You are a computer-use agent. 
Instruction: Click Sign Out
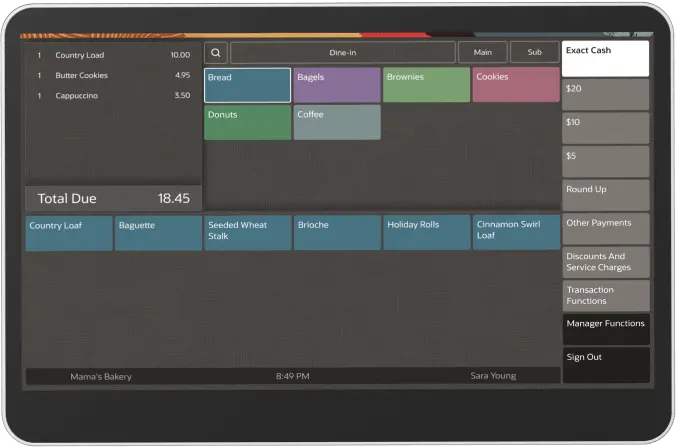pyautogui.click(x=605, y=364)
